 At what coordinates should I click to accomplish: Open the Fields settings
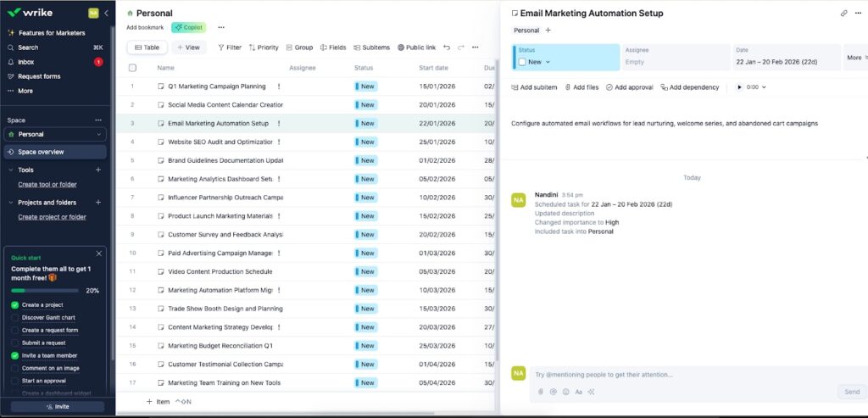[333, 47]
